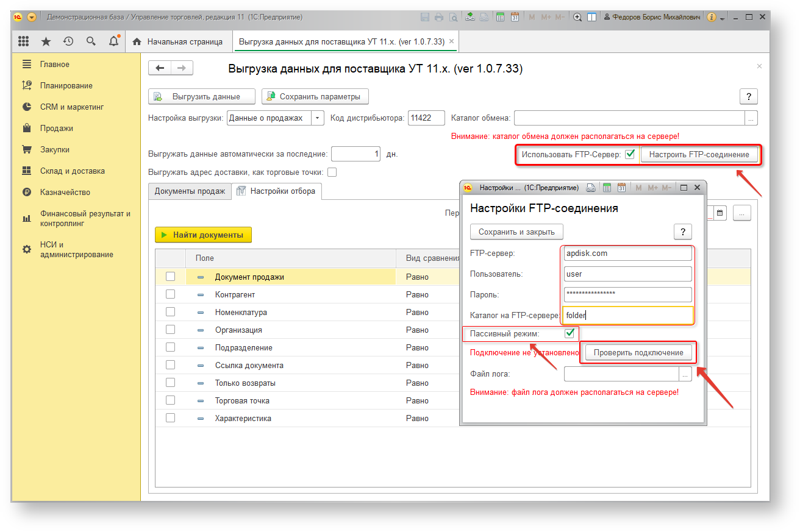Toggle 'Пассивный режим' checkbox
This screenshot has height=532, width=800.
[570, 333]
